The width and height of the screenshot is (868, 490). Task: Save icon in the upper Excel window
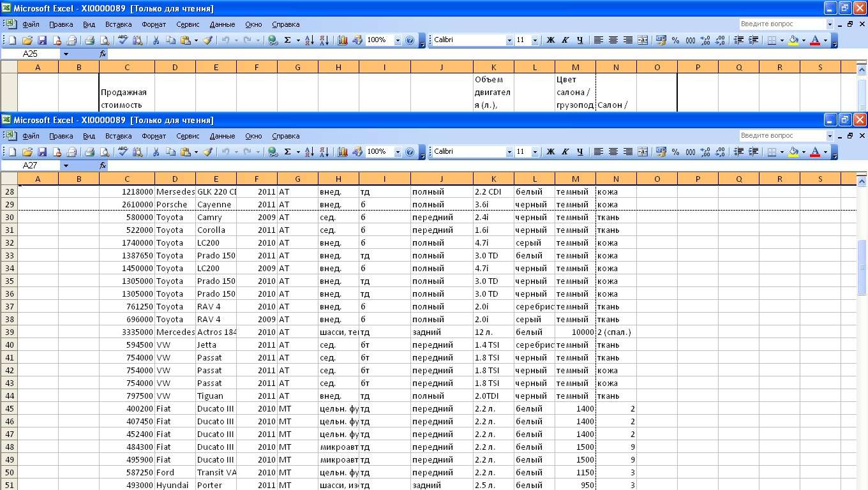(42, 40)
